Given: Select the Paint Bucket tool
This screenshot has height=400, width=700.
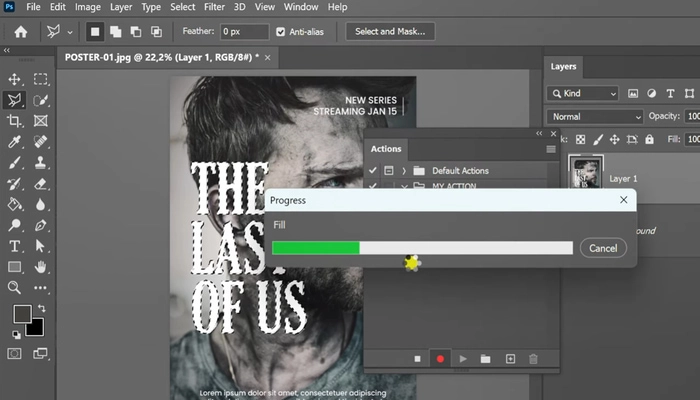Looking at the screenshot, I should pyautogui.click(x=14, y=204).
